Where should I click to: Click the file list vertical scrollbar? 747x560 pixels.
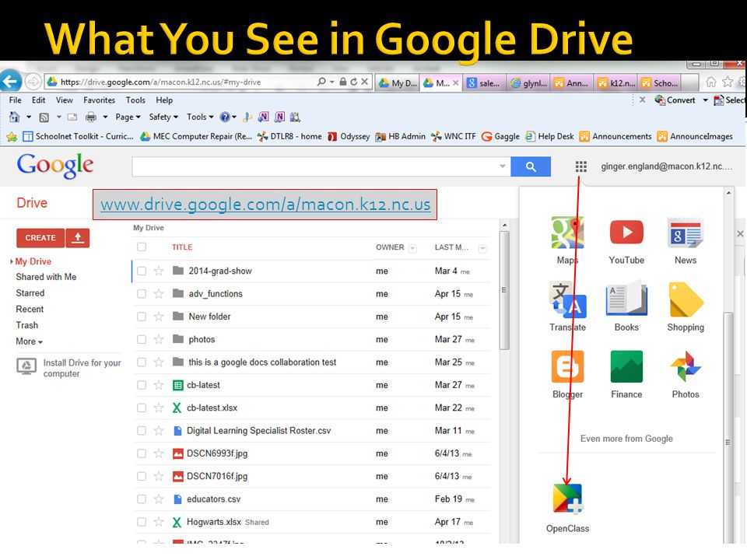[504, 290]
